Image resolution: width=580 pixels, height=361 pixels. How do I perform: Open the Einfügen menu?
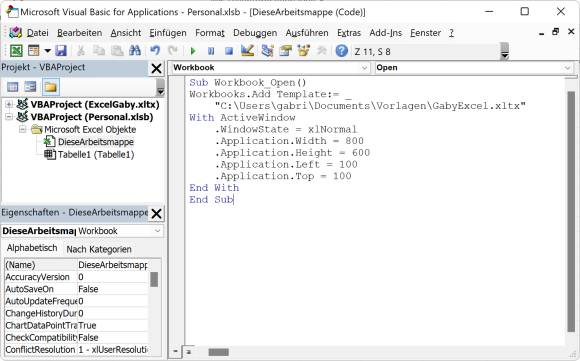click(168, 33)
